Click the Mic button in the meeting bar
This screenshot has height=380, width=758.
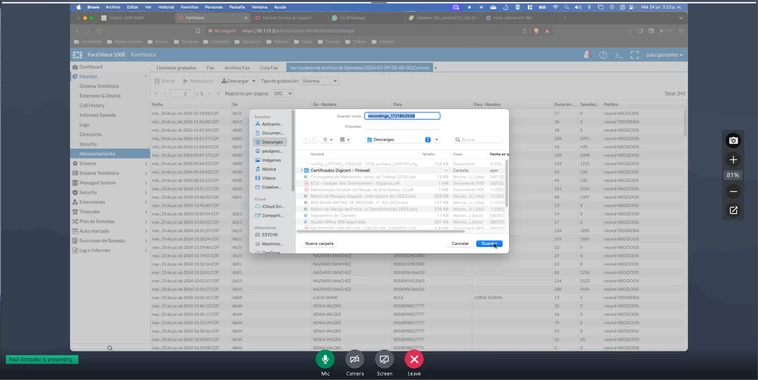click(325, 359)
